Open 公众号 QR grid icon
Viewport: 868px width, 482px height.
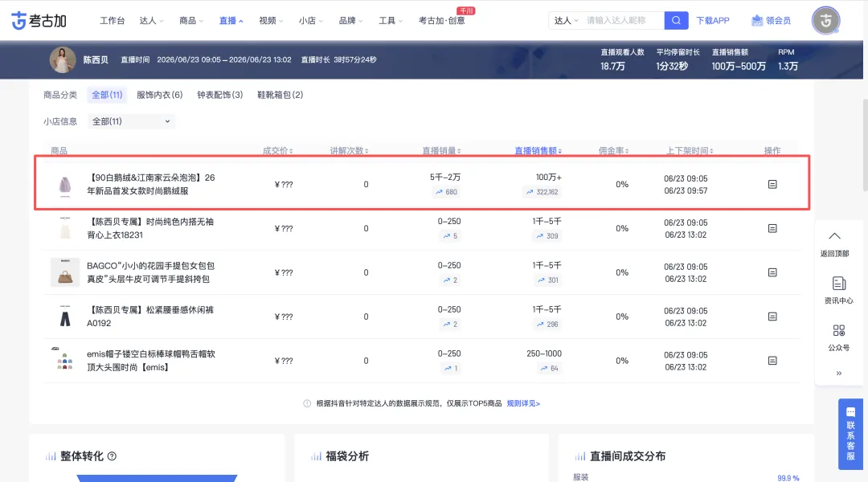tap(838, 331)
